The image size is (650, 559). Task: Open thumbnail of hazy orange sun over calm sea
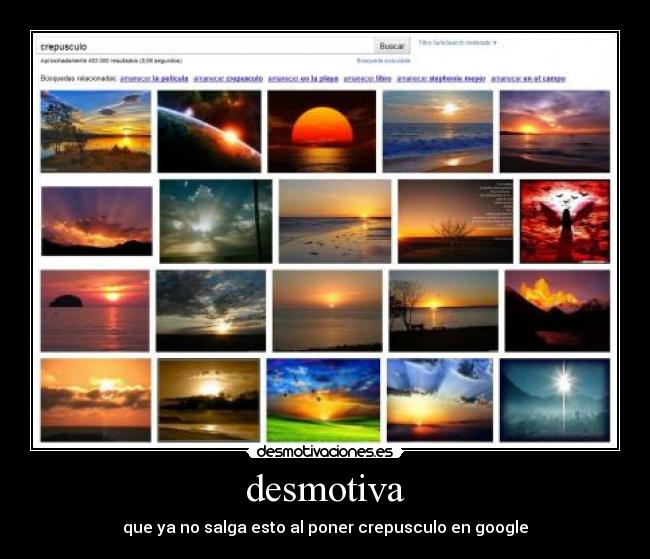tap(327, 311)
